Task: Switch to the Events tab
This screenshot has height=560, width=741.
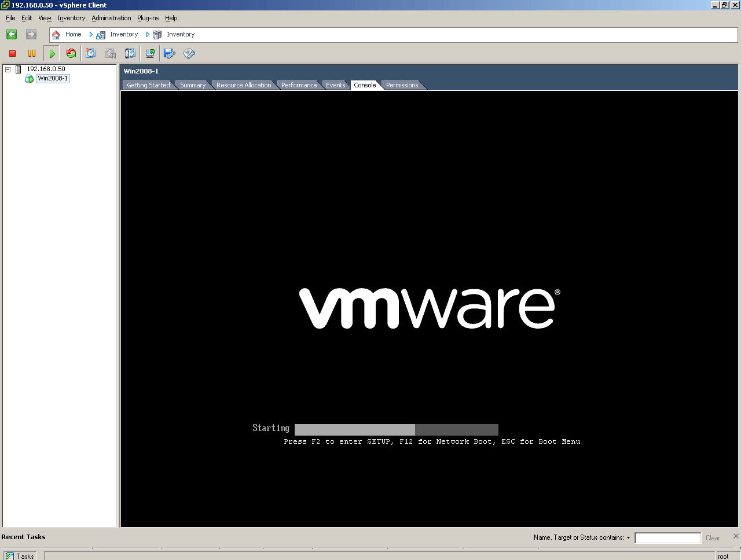Action: pyautogui.click(x=335, y=85)
